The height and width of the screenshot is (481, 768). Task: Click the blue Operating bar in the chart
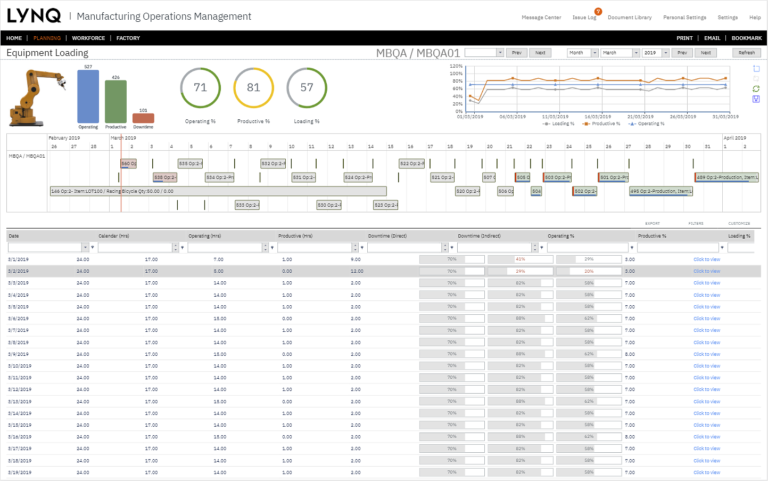pyautogui.click(x=88, y=96)
